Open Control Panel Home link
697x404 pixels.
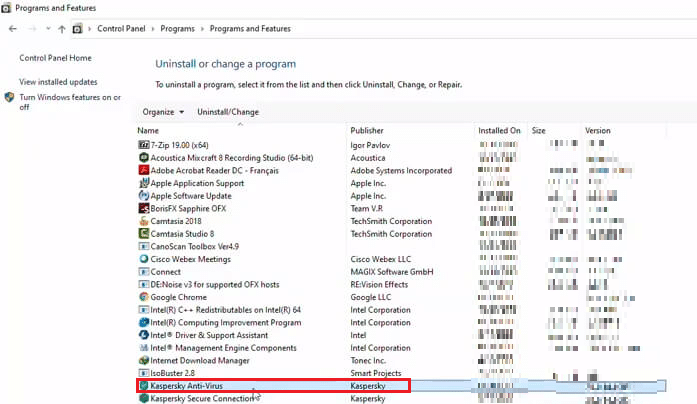(55, 58)
